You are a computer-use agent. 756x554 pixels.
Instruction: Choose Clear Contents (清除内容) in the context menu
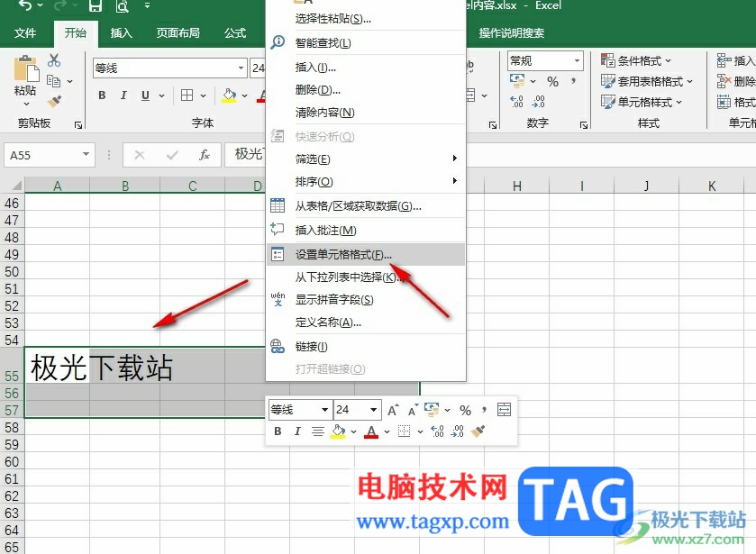tap(366, 113)
